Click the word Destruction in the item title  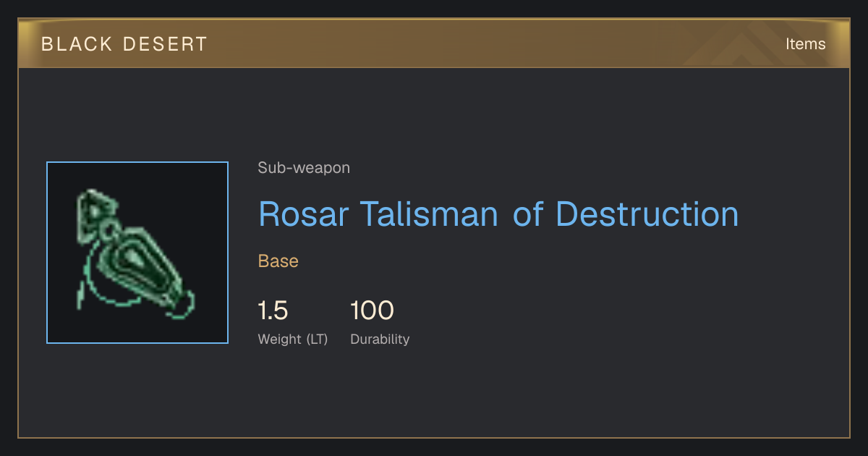click(647, 214)
